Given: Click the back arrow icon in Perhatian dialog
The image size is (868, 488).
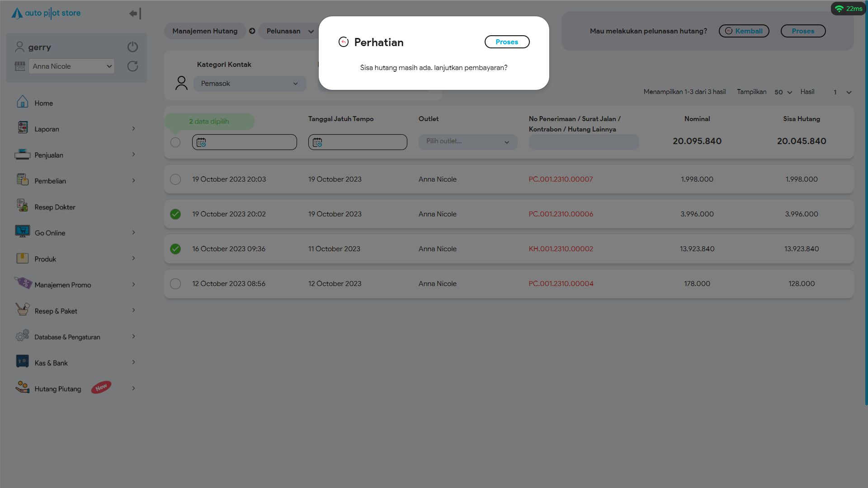Looking at the screenshot, I should (x=344, y=42).
